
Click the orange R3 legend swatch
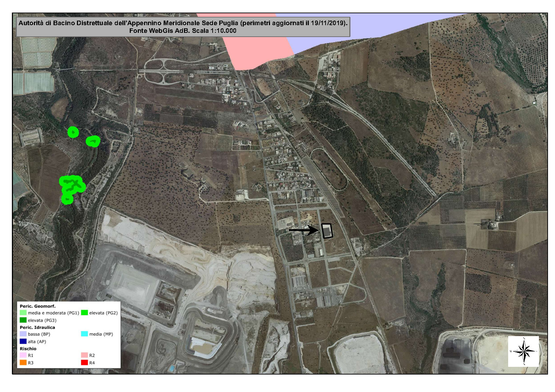pos(23,363)
